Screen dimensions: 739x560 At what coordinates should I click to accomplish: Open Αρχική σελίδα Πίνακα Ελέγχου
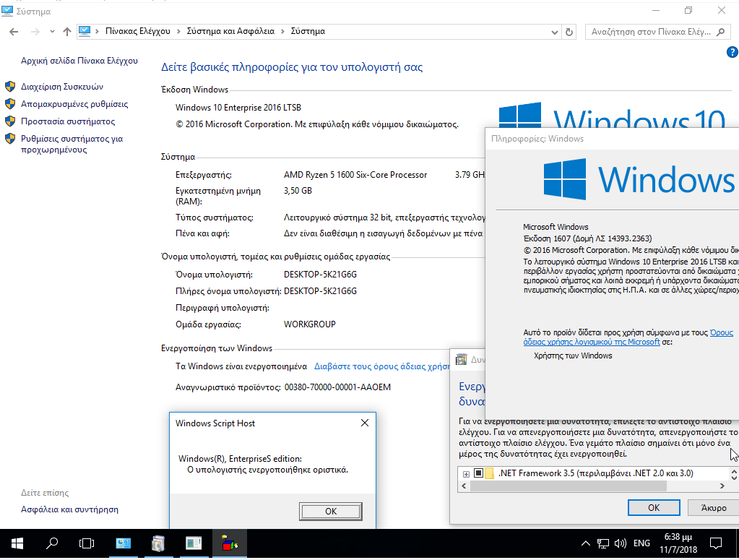79,61
